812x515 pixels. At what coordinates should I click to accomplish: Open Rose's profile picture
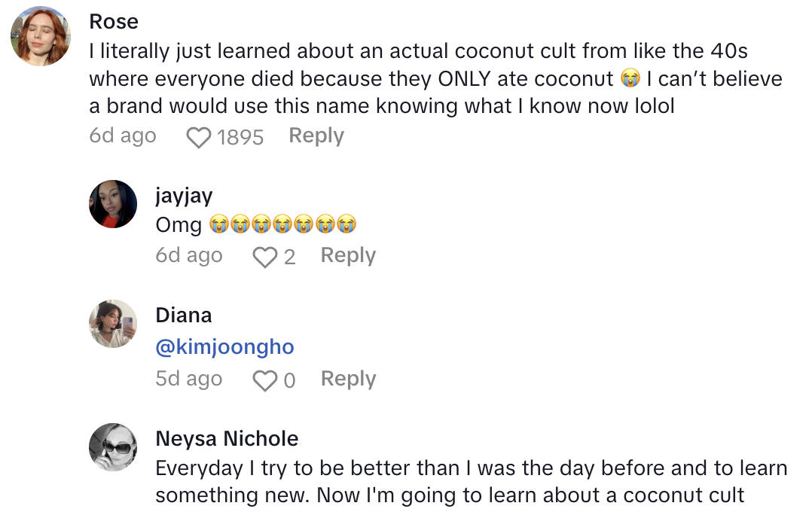[x=41, y=38]
